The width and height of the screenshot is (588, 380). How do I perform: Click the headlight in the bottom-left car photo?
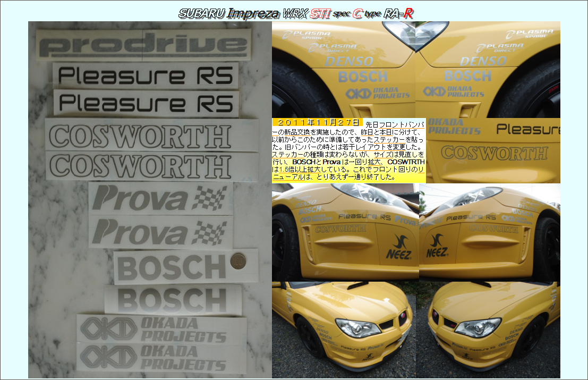(x=357, y=327)
